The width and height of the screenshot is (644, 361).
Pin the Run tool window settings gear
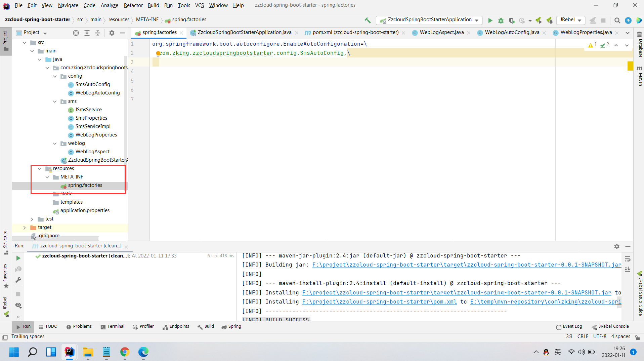pyautogui.click(x=616, y=246)
